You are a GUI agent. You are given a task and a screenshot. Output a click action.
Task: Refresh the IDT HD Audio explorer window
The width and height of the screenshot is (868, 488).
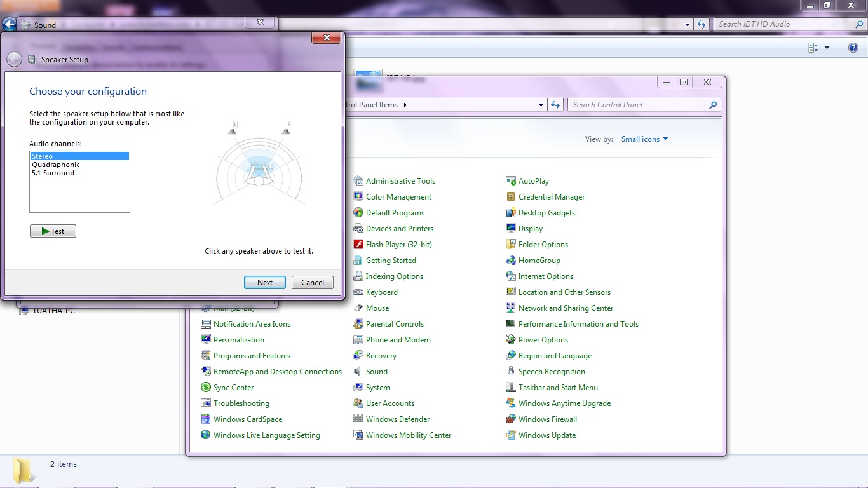(702, 25)
